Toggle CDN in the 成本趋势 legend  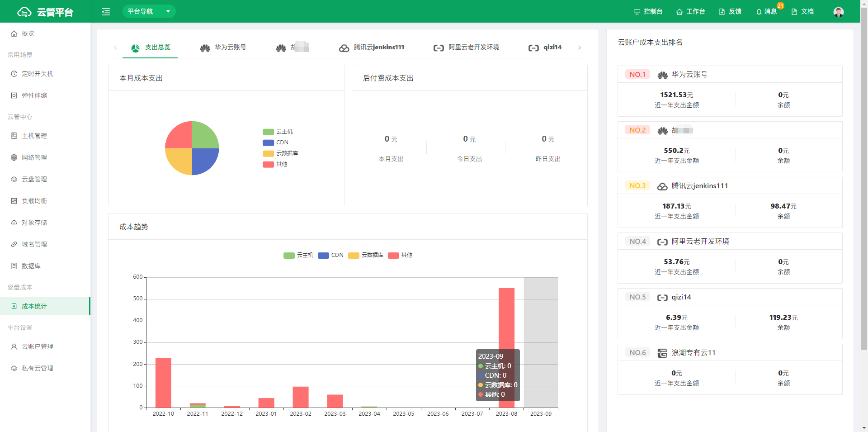pos(330,255)
